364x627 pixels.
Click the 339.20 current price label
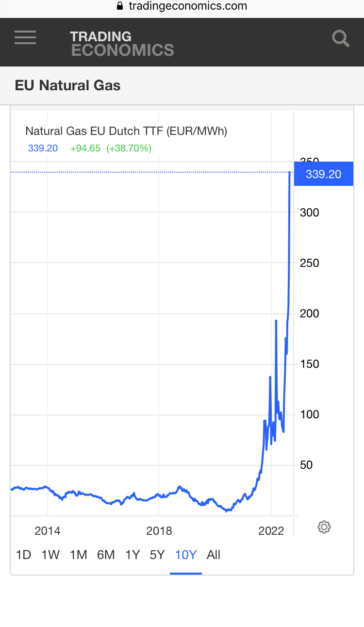pyautogui.click(x=324, y=174)
